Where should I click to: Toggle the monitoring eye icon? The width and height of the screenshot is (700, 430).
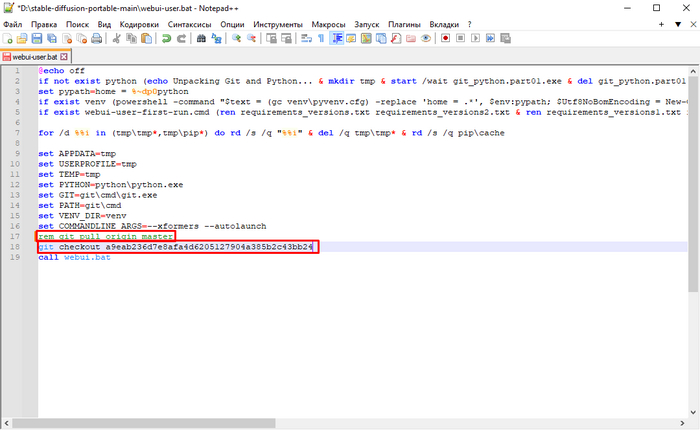[426, 38]
